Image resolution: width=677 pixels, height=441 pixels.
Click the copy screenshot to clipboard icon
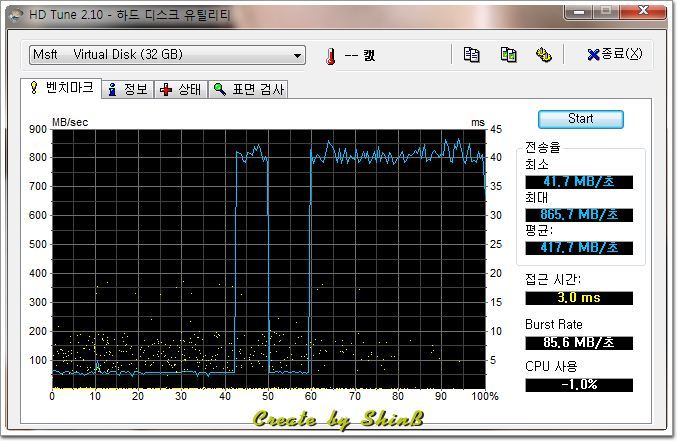click(508, 54)
